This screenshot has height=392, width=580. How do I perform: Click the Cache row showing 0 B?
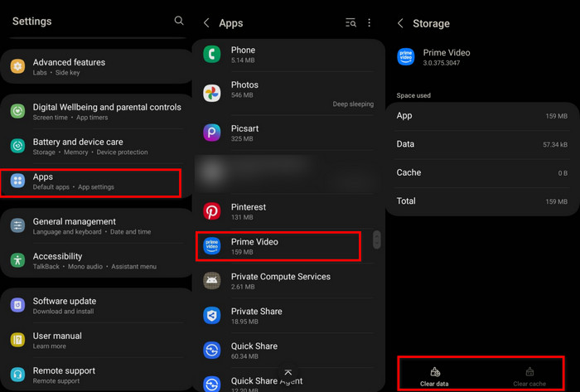pos(482,172)
